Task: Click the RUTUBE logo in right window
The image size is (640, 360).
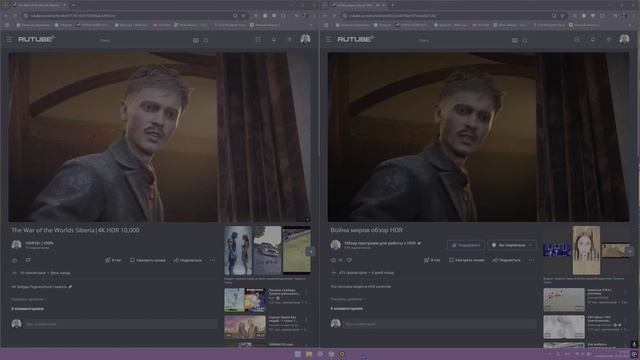Action: [356, 39]
